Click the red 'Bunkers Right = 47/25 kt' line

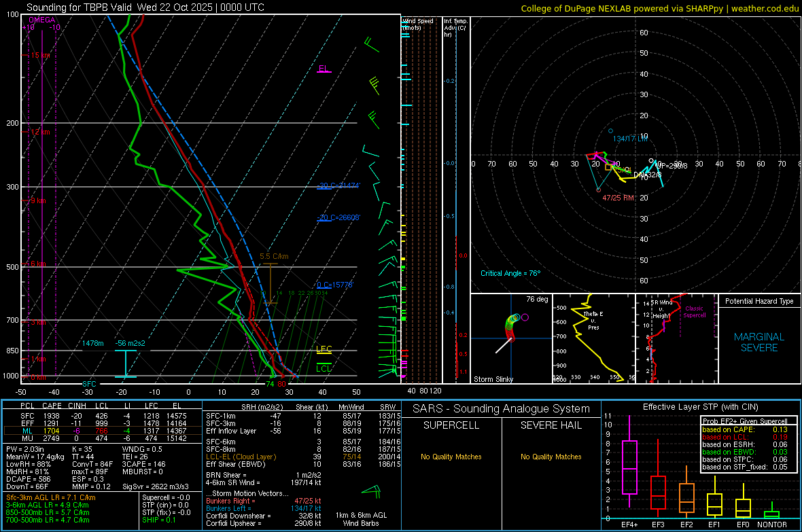pos(264,501)
